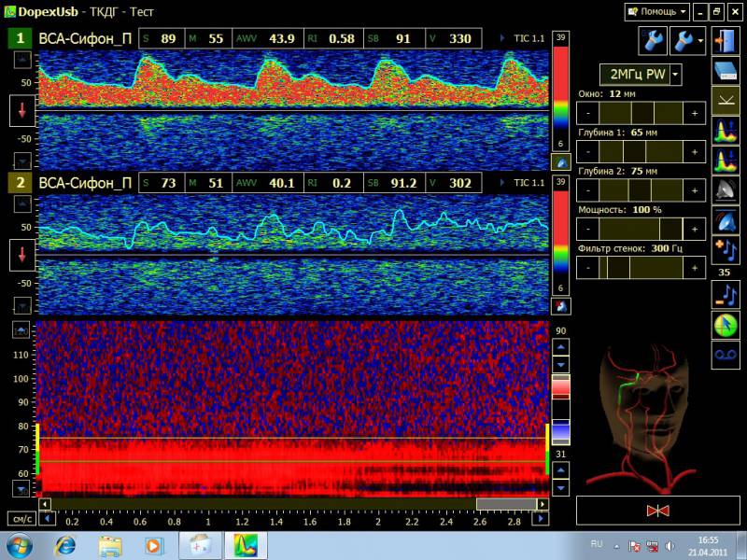Click the Глубина 1 depth slider bar

[641, 152]
